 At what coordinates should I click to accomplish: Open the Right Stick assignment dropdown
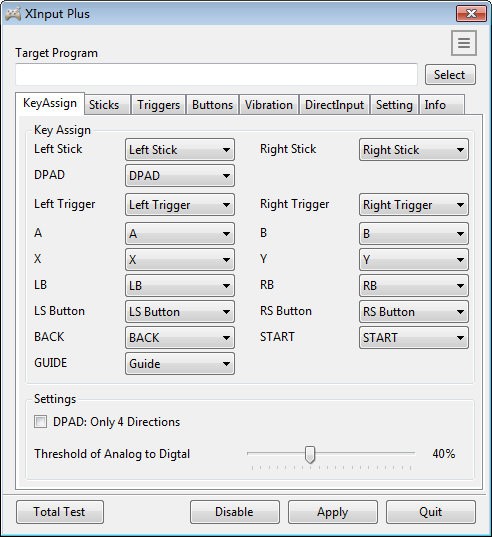(x=414, y=150)
